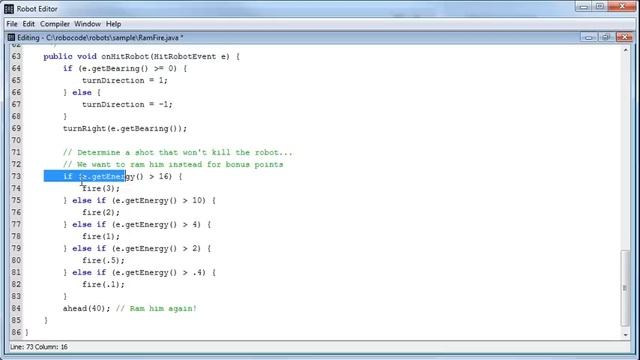Click 'fire(1);' on line 78

101,237
